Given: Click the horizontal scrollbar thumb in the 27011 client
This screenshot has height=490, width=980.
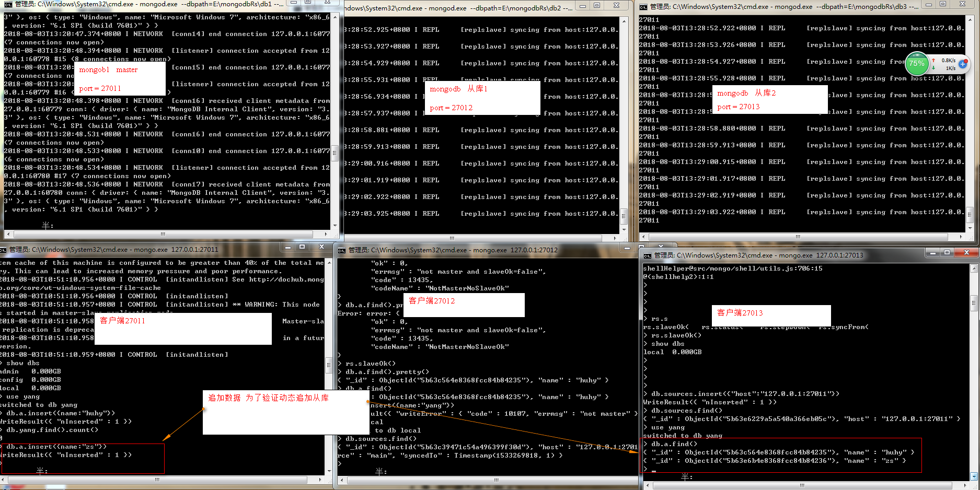Looking at the screenshot, I should tap(157, 479).
